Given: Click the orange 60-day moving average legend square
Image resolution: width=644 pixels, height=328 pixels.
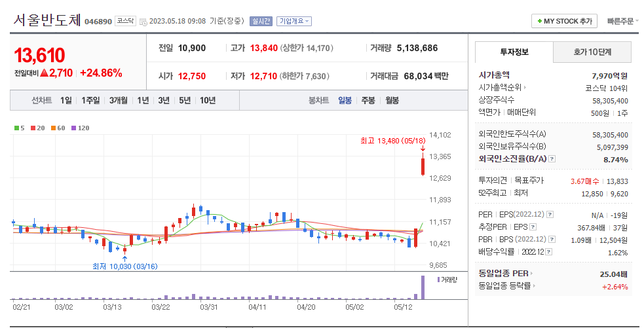Looking at the screenshot, I should (x=53, y=128).
